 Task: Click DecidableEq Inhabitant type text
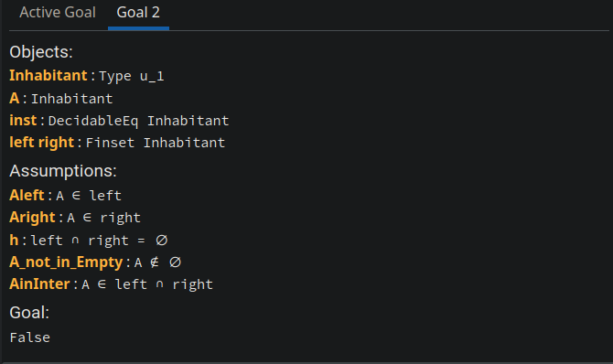click(x=138, y=121)
